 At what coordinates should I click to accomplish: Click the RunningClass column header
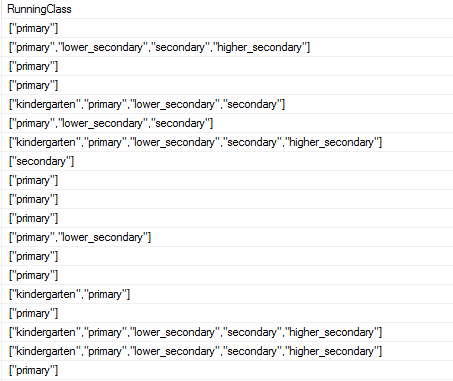227,9
